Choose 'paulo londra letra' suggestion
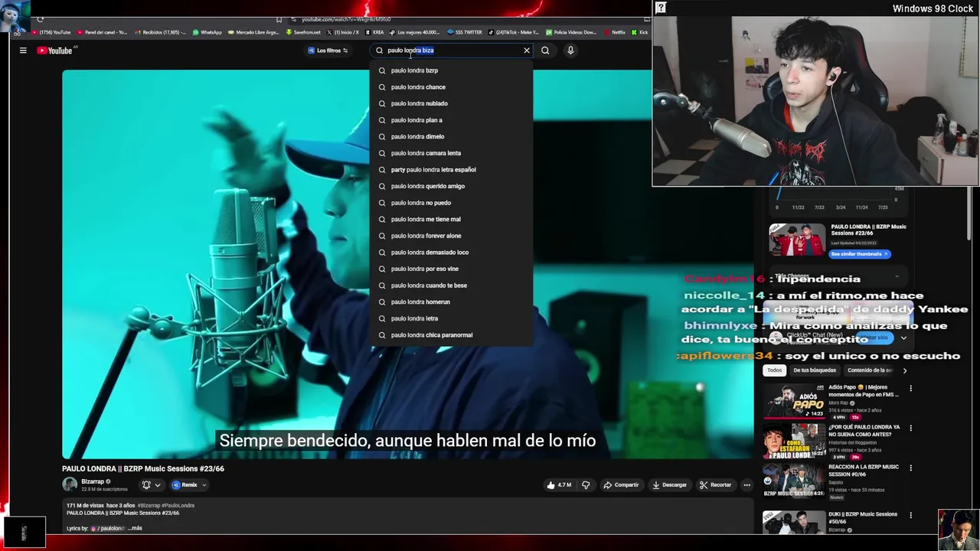Viewport: 980px width, 551px height. point(452,318)
